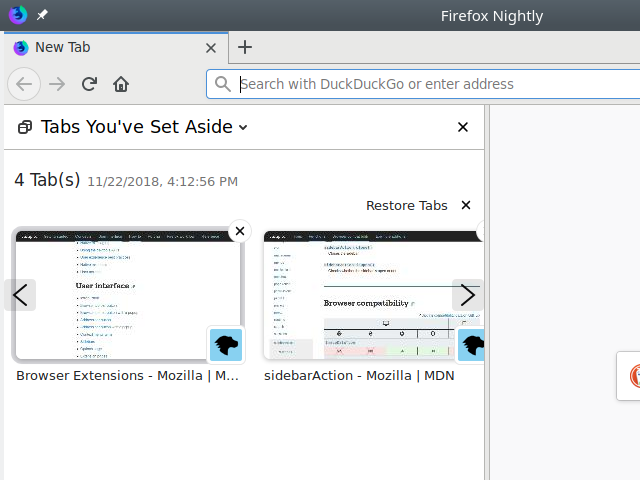640x480 pixels.
Task: Open the DuckDuckGo tile on new tab page
Action: pyautogui.click(x=628, y=376)
